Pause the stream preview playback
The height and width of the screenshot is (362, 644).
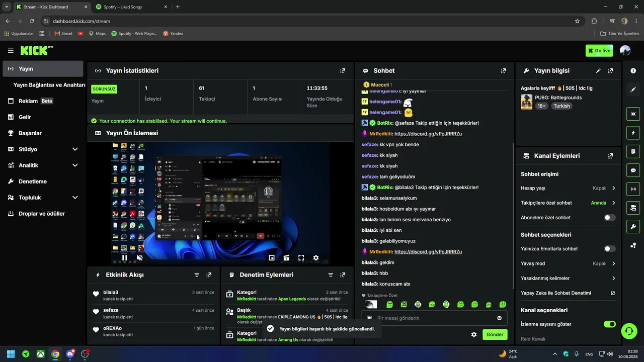coord(125,258)
